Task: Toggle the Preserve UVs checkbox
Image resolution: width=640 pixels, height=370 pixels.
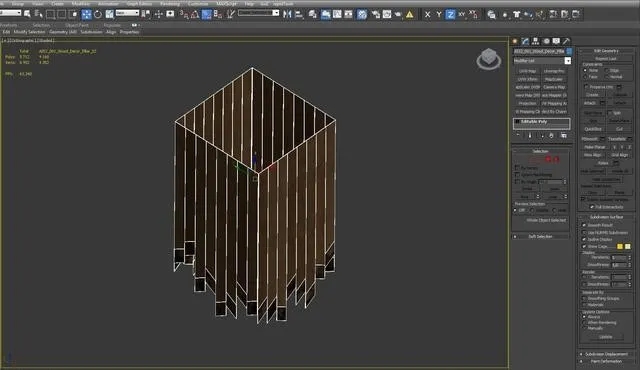Action: (x=587, y=87)
